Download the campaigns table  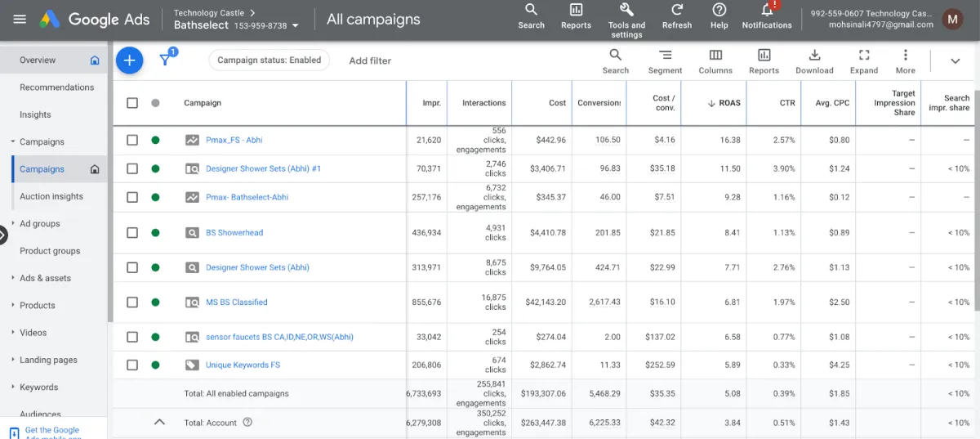[814, 56]
